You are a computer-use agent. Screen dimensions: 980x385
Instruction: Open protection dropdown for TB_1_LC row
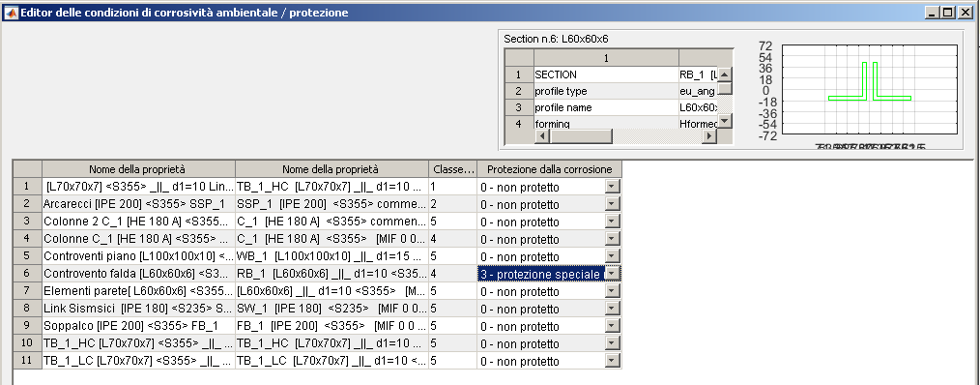613,362
